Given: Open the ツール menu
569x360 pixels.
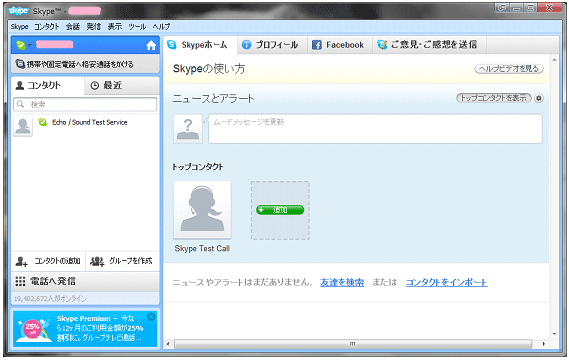Looking at the screenshot, I should [x=137, y=26].
